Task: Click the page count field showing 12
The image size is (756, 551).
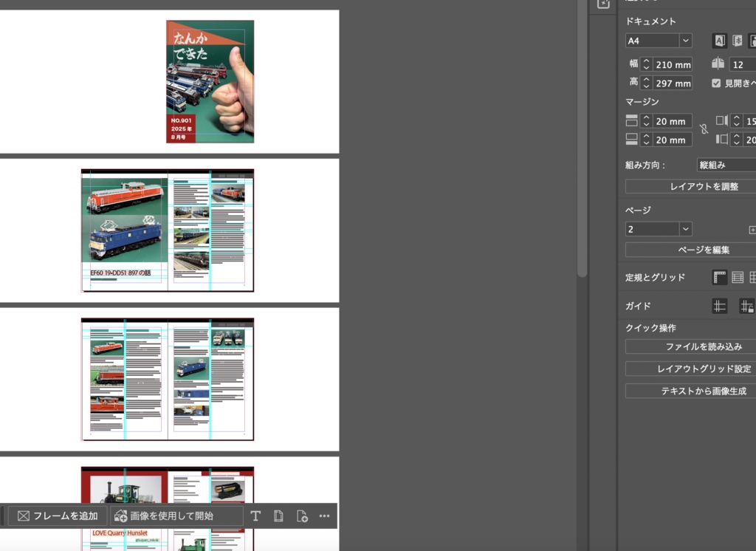Action: (x=743, y=64)
